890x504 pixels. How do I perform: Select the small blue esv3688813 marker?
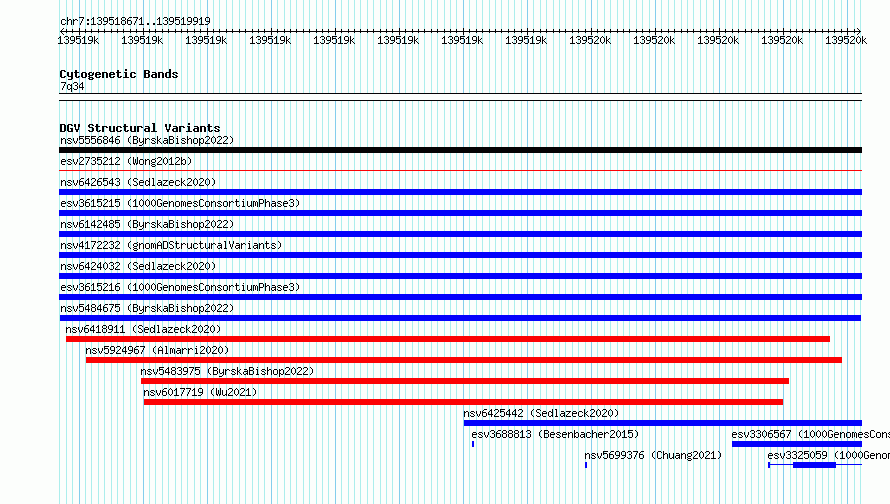[473, 444]
